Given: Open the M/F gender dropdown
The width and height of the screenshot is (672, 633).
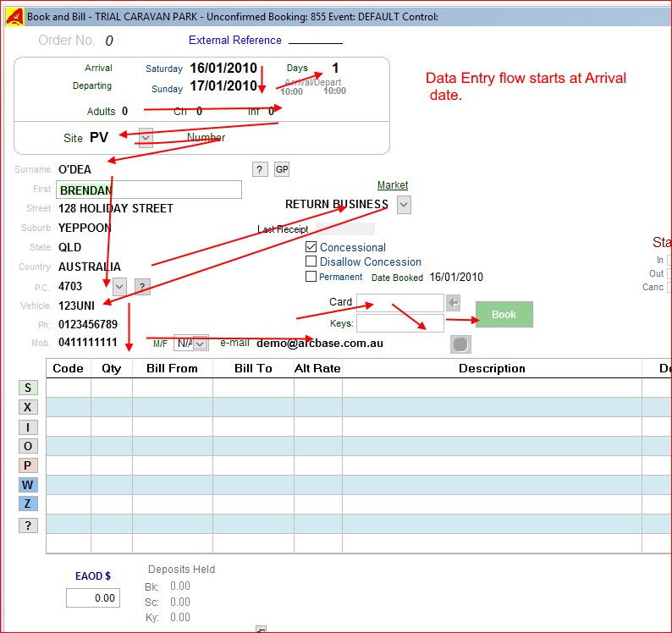Looking at the screenshot, I should tap(200, 344).
